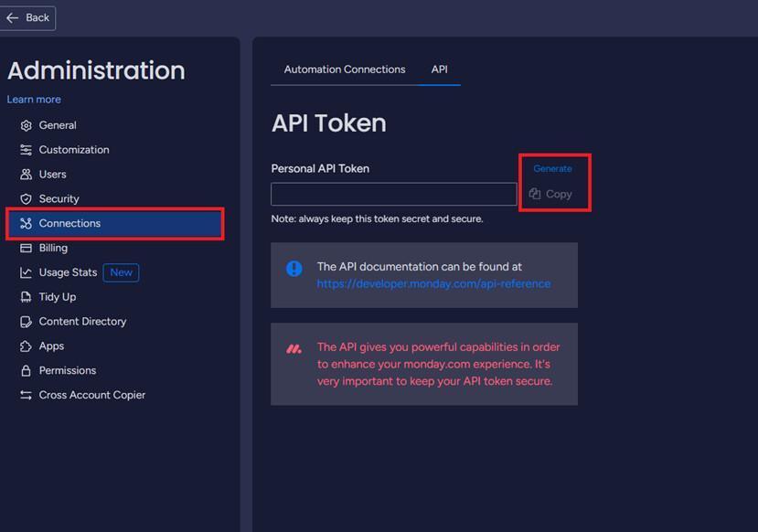Go back using the Back button
758x532 pixels.
tap(27, 18)
